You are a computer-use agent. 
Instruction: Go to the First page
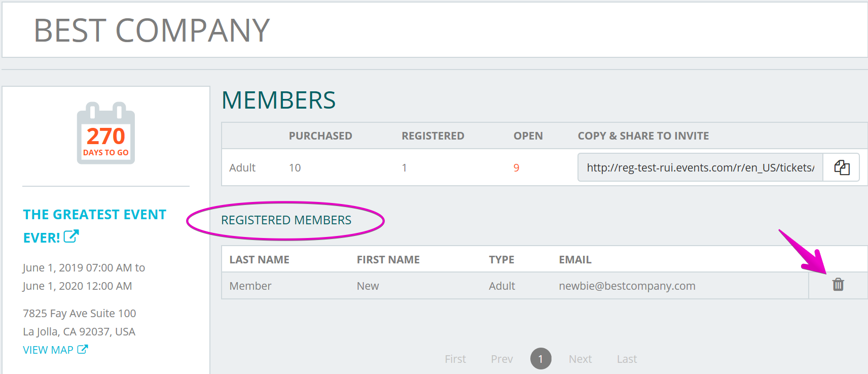(x=455, y=359)
